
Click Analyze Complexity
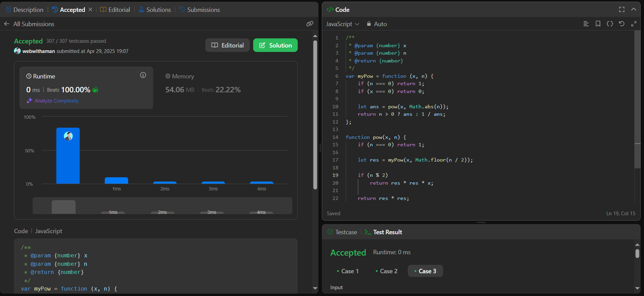(53, 101)
